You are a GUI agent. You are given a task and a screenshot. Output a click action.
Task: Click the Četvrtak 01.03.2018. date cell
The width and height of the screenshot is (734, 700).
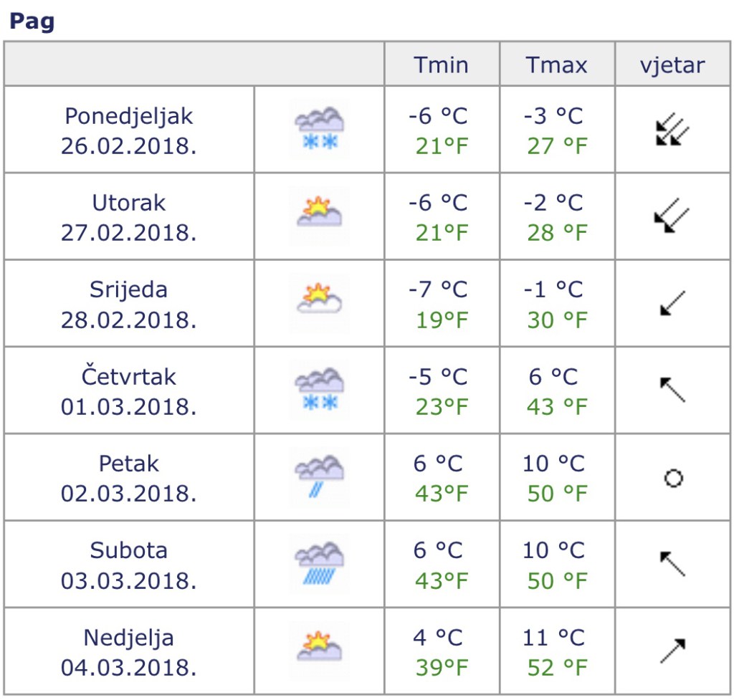pyautogui.click(x=129, y=390)
